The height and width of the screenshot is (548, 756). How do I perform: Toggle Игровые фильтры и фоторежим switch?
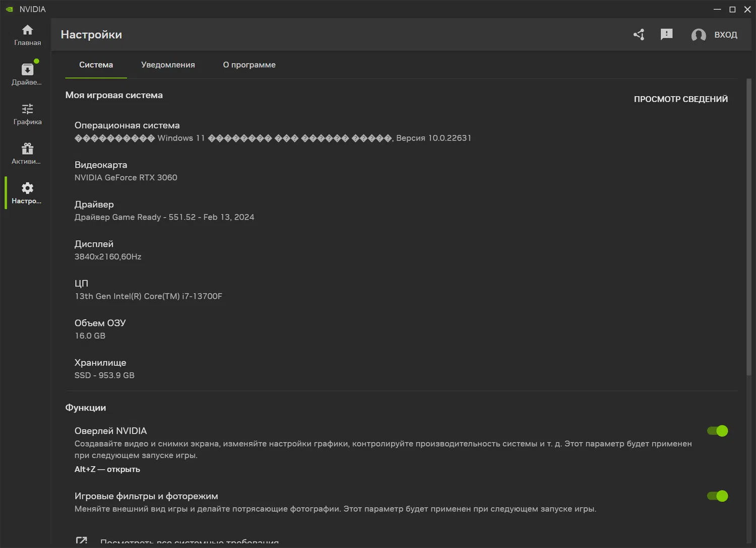point(718,496)
